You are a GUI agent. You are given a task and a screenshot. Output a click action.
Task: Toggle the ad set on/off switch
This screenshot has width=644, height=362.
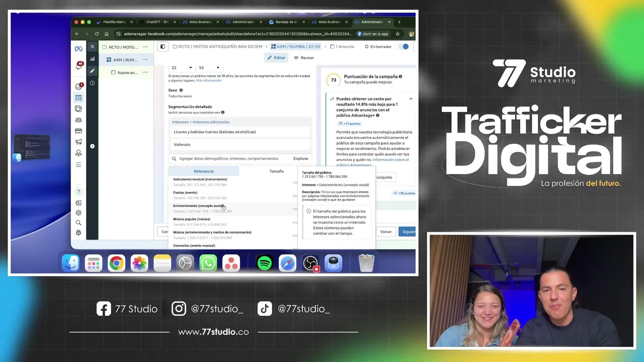404,47
